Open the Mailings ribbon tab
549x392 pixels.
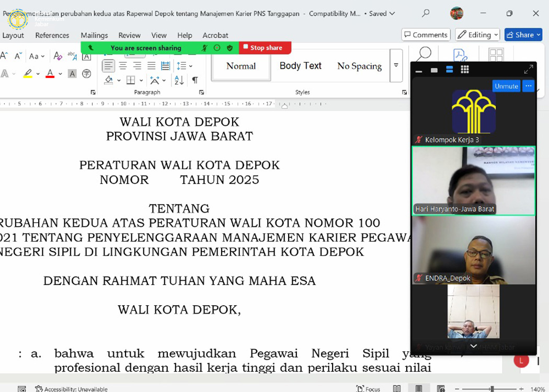94,36
